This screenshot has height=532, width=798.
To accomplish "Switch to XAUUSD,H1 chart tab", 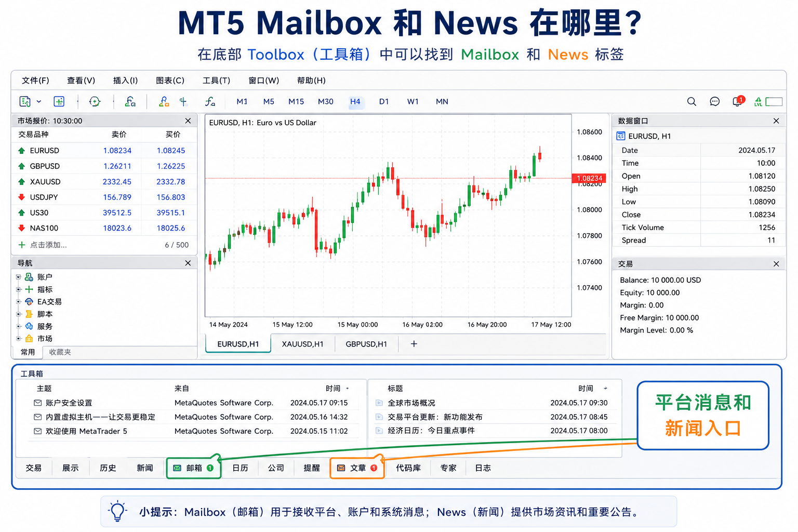I will pos(302,344).
